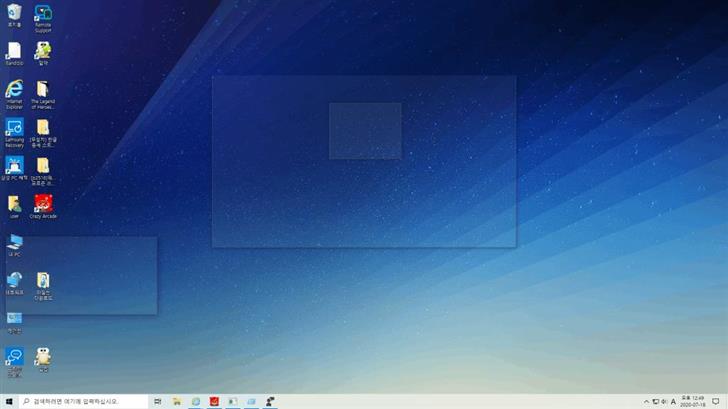The image size is (728, 409).
Task: Open the white owl character shortcut
Action: tap(43, 360)
